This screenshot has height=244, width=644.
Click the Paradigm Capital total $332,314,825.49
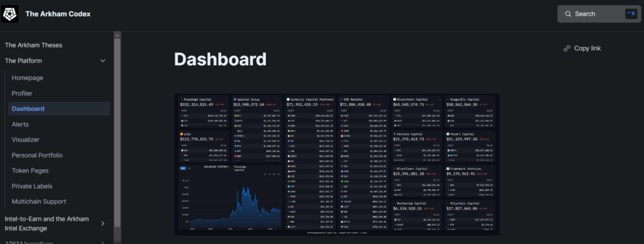point(197,104)
